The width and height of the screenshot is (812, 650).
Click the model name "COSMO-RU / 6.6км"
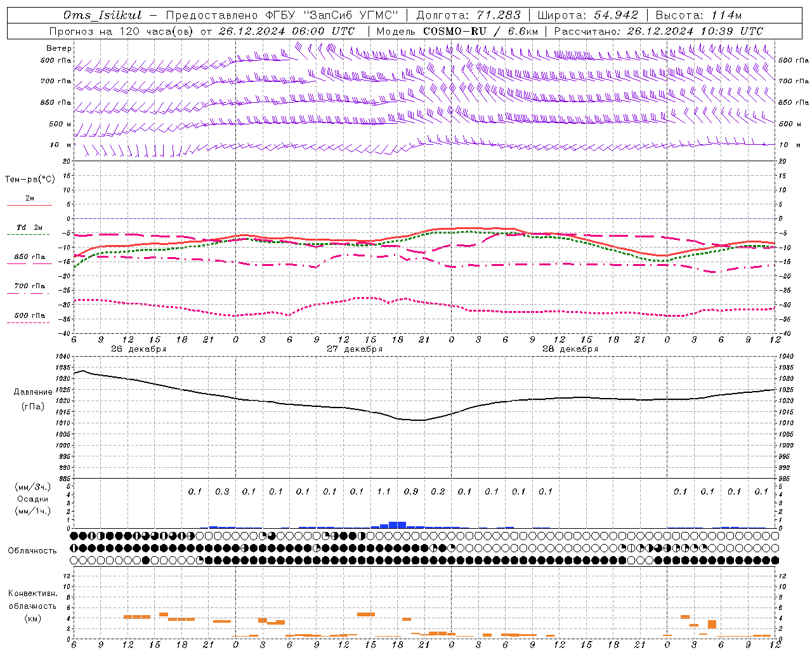point(480,31)
